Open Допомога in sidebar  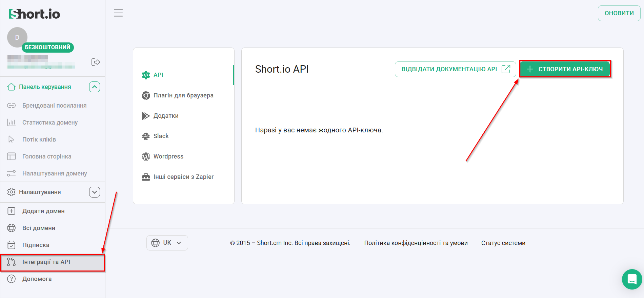pyautogui.click(x=53, y=279)
